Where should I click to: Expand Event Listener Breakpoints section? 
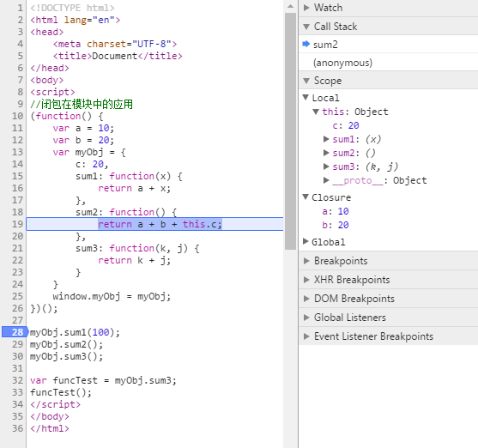click(x=306, y=336)
